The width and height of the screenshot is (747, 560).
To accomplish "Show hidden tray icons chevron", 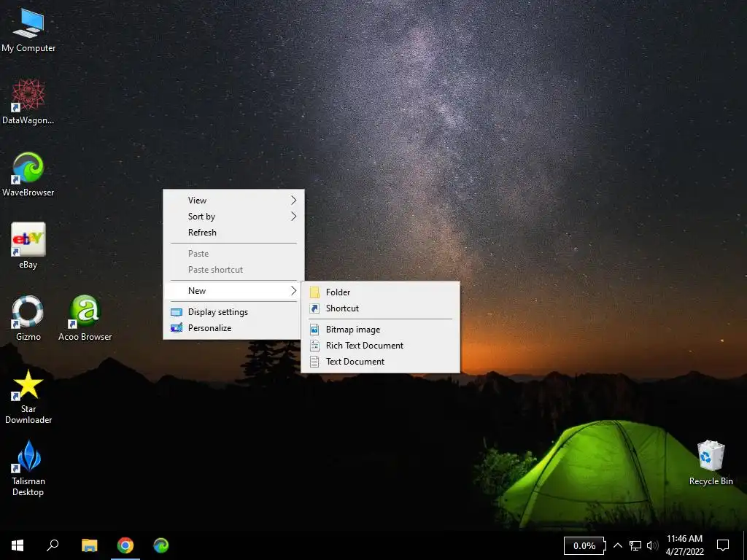I will 617,545.
